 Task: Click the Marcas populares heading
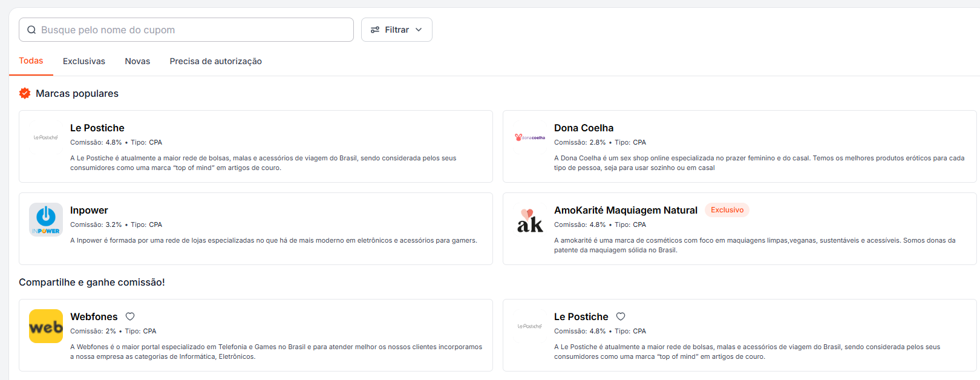click(77, 93)
